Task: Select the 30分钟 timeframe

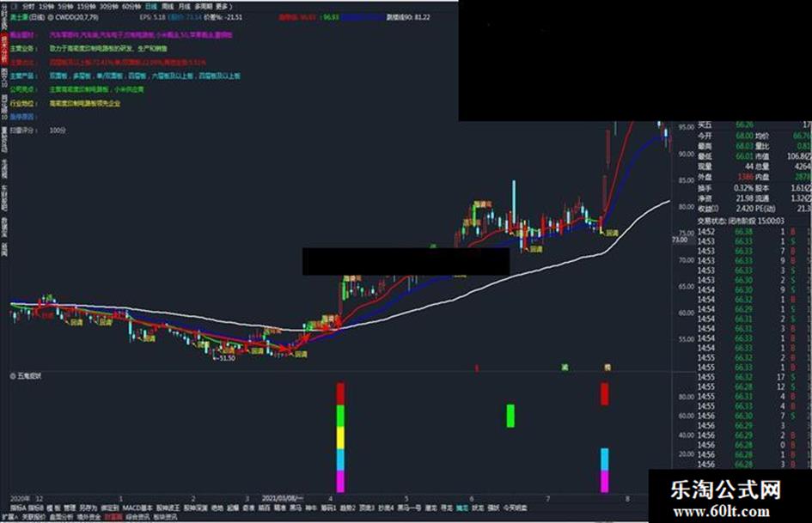Action: click(x=109, y=7)
